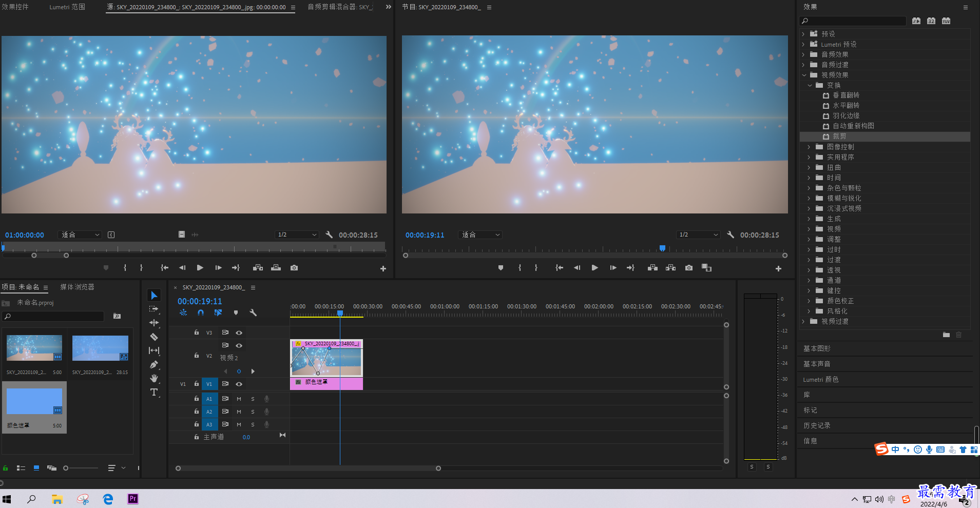Open program monitor playback resolution 1/2 dropdown
Image resolution: width=980 pixels, height=508 pixels.
coord(698,235)
